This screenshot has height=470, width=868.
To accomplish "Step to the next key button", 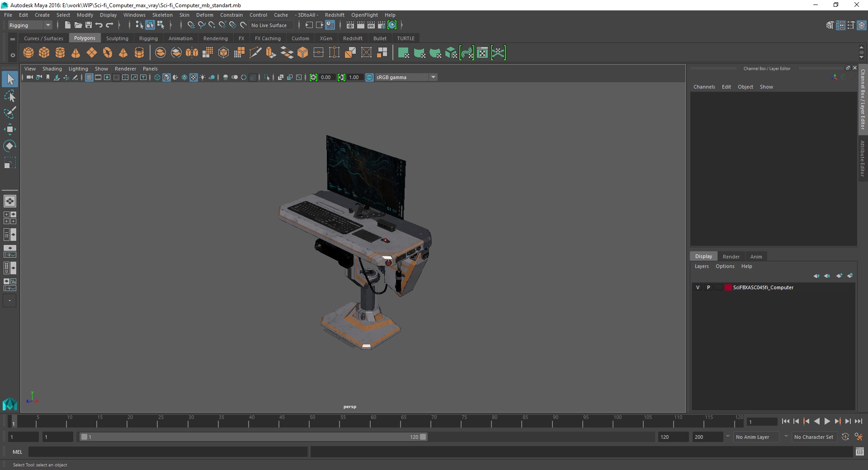I will pyautogui.click(x=837, y=421).
